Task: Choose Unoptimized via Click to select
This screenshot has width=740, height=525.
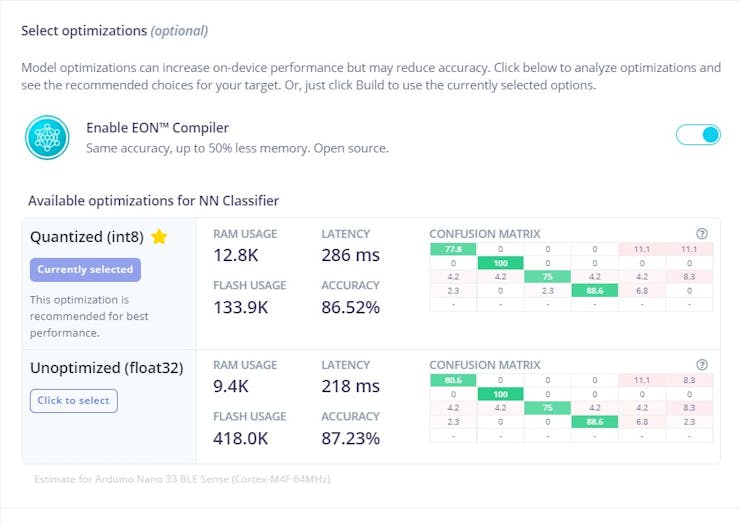Action: 74,400
